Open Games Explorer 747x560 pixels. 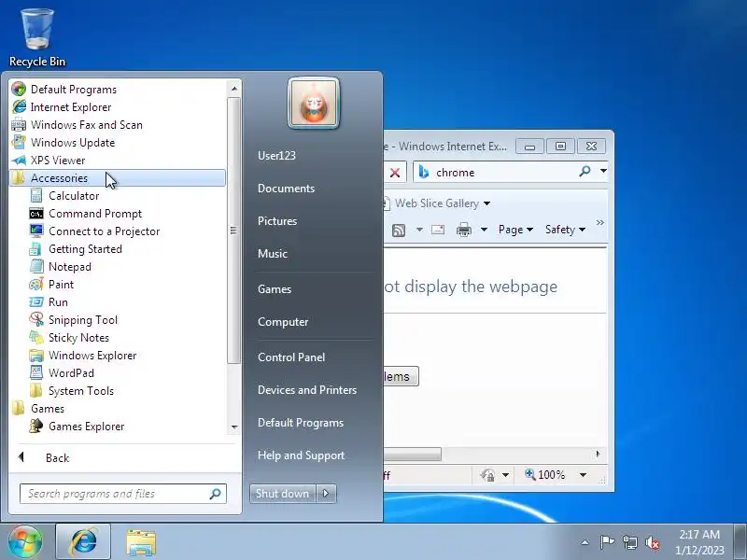(77, 427)
